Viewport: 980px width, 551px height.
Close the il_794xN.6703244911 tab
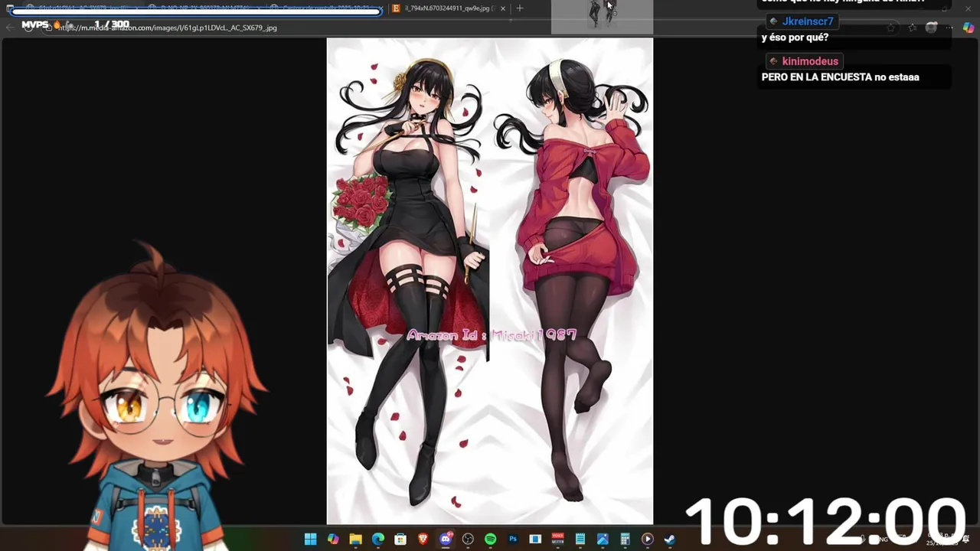pyautogui.click(x=502, y=8)
